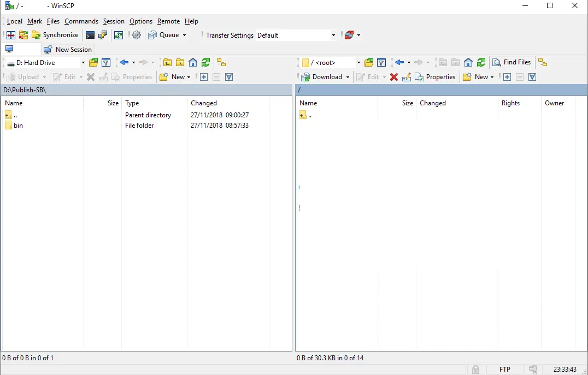Switch to the New Session tab
588x375 pixels.
pyautogui.click(x=68, y=50)
